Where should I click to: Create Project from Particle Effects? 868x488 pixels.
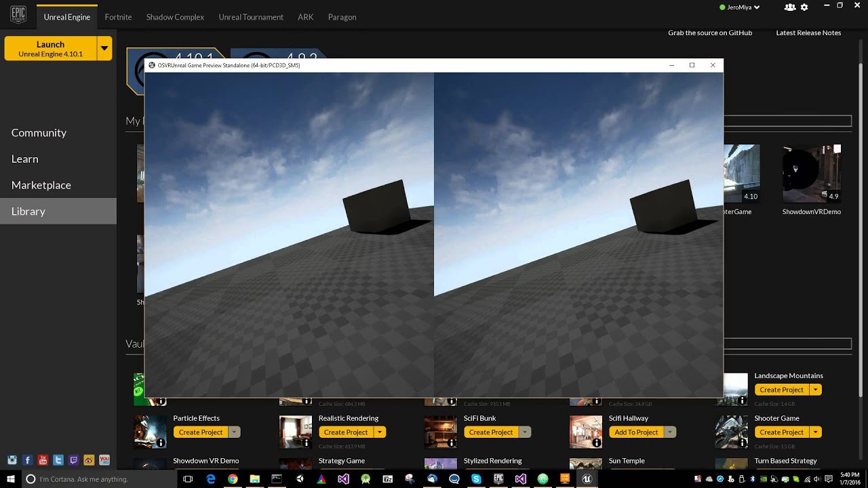201,432
